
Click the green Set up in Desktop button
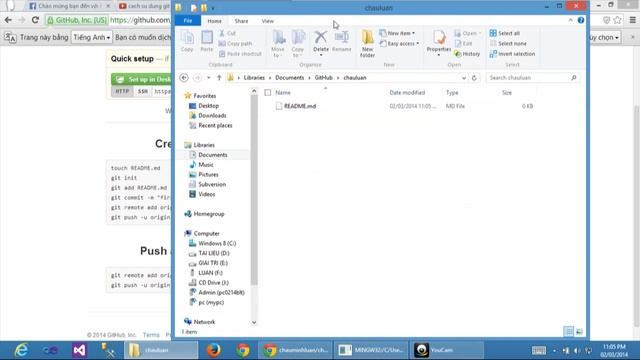(x=142, y=79)
